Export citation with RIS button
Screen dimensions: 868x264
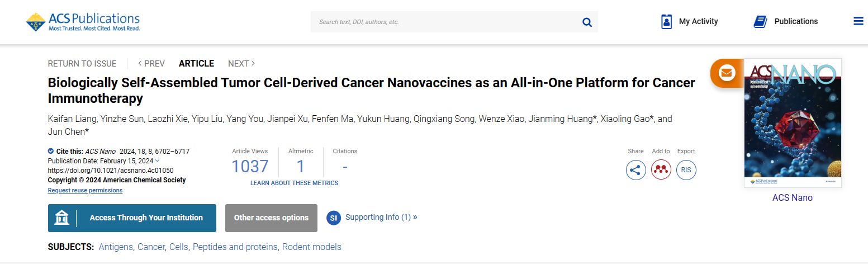pyautogui.click(x=686, y=170)
